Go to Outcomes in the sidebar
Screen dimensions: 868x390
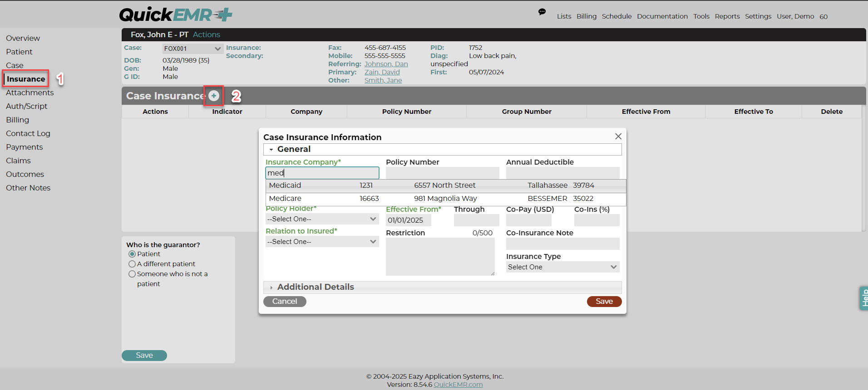click(x=25, y=174)
